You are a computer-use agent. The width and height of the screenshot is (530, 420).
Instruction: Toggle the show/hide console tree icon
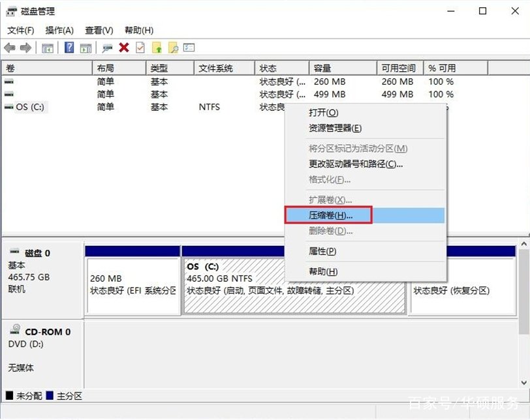(46, 47)
